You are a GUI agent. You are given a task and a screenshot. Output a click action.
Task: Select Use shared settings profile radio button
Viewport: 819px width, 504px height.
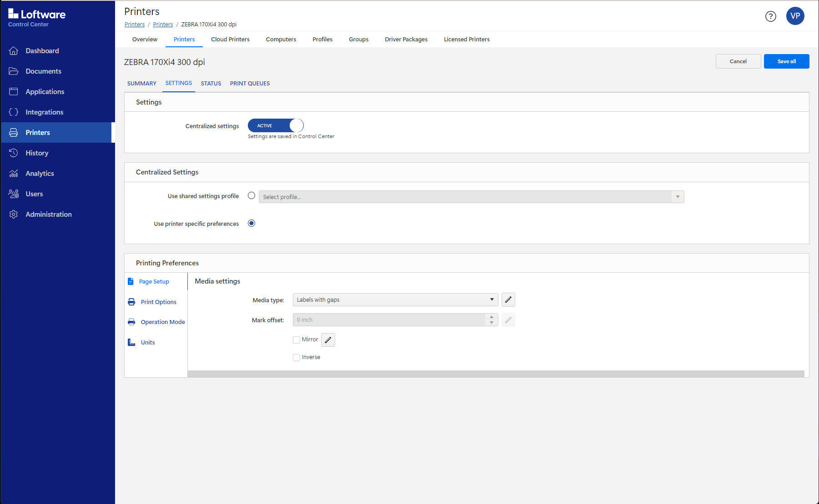(251, 196)
